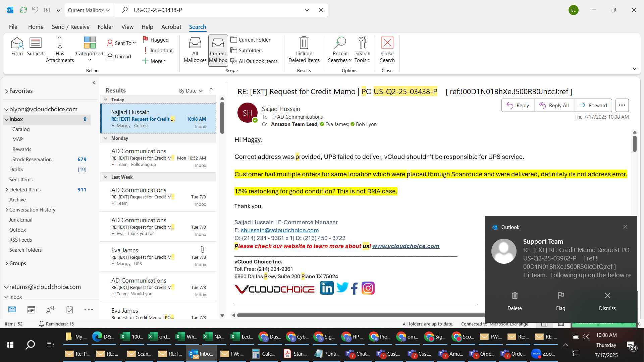Filter search by From sender

point(17,47)
